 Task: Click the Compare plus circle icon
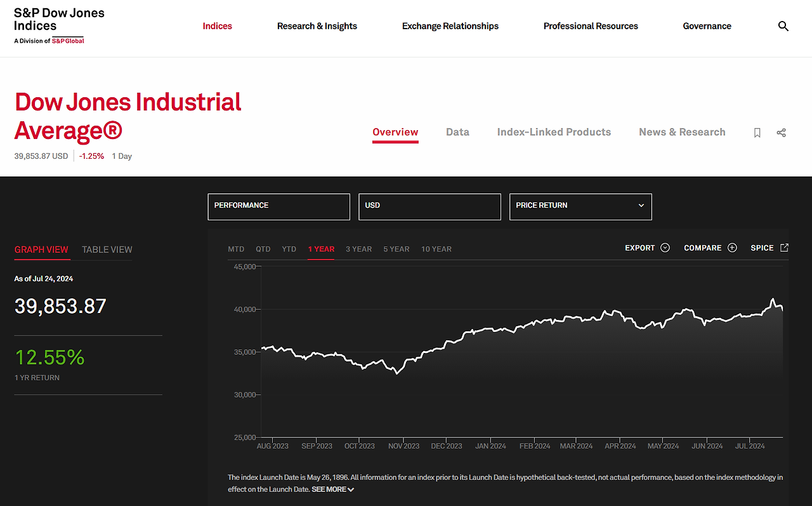point(732,248)
